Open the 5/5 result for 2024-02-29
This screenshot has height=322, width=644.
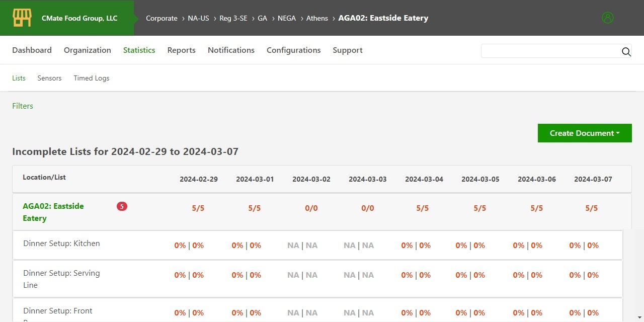click(198, 208)
